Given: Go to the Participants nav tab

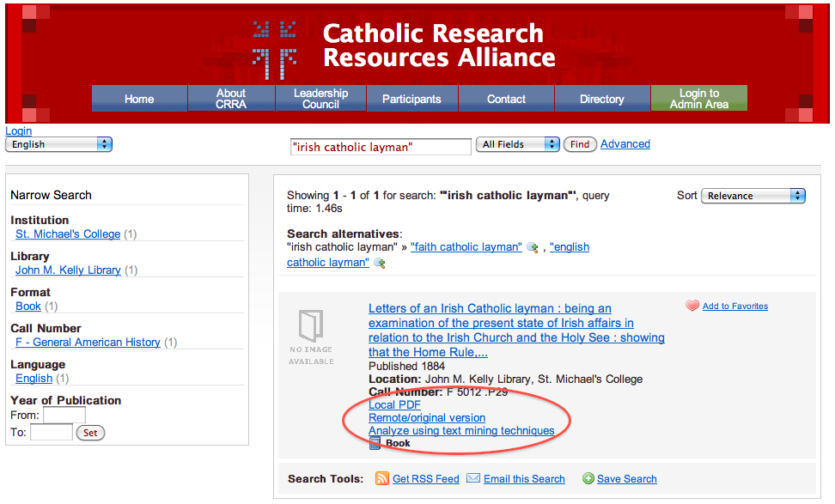Looking at the screenshot, I should (411, 99).
